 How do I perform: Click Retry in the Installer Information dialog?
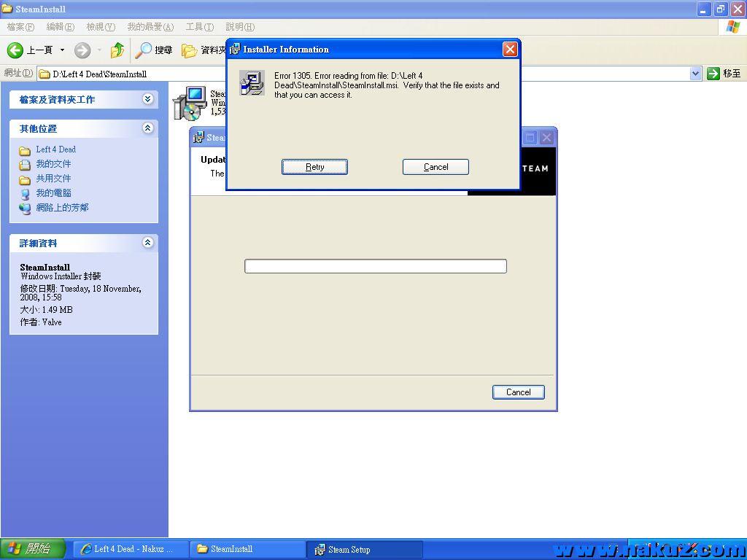click(314, 167)
